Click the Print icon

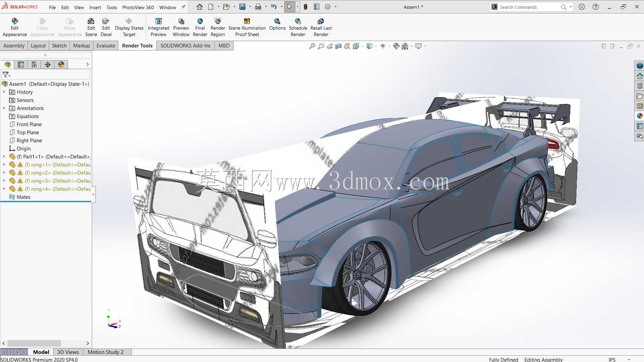[x=258, y=7]
